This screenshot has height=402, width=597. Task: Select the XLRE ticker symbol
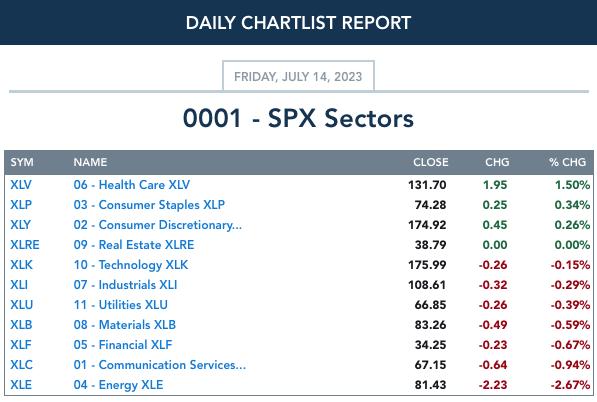(x=25, y=244)
